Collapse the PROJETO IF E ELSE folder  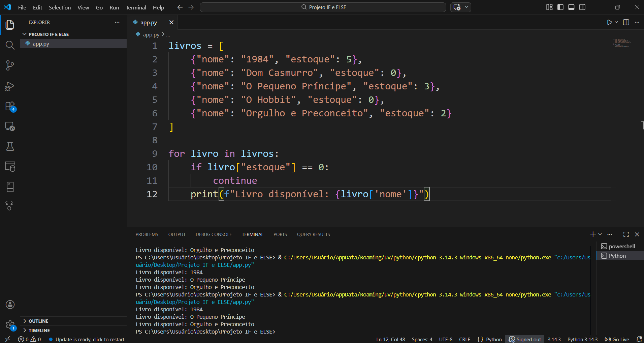[49, 34]
